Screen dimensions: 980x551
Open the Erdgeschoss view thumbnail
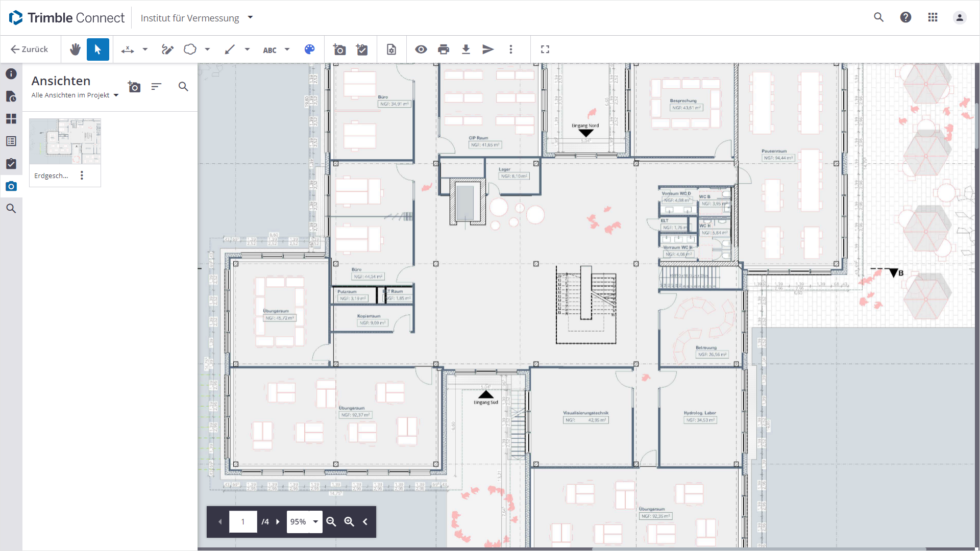(x=65, y=141)
